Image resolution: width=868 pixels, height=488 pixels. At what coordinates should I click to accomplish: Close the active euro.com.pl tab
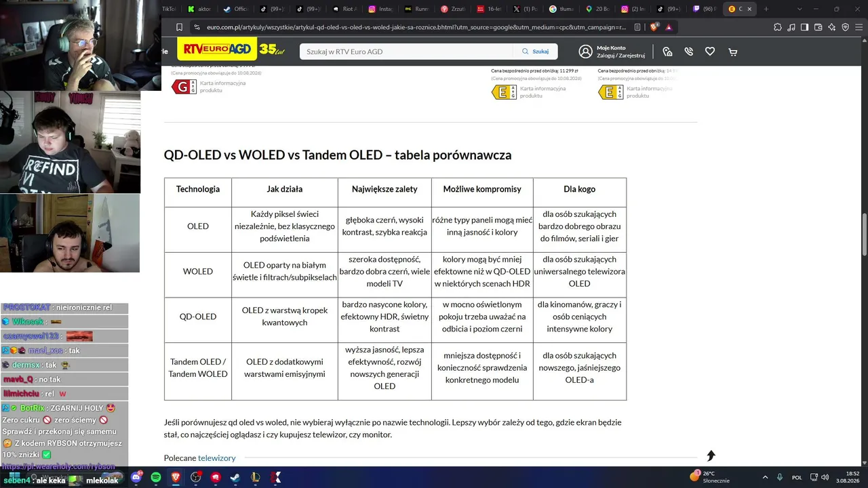click(x=750, y=9)
